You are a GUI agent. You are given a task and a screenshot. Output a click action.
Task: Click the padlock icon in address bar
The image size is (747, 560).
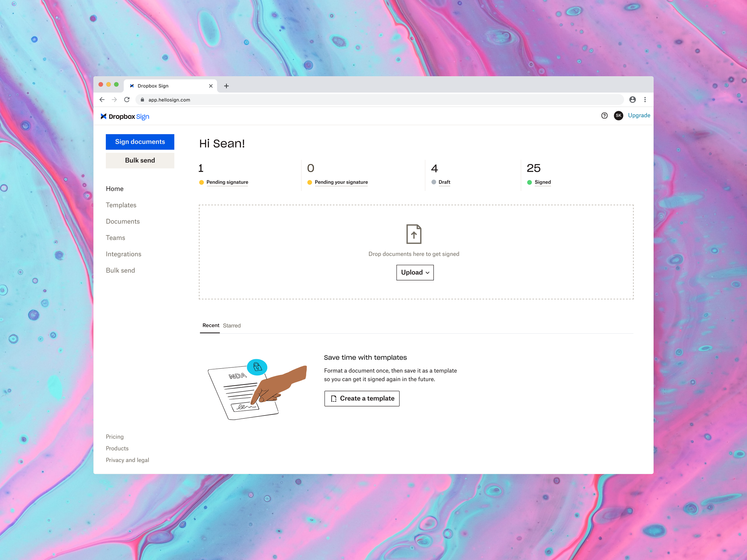(x=143, y=99)
